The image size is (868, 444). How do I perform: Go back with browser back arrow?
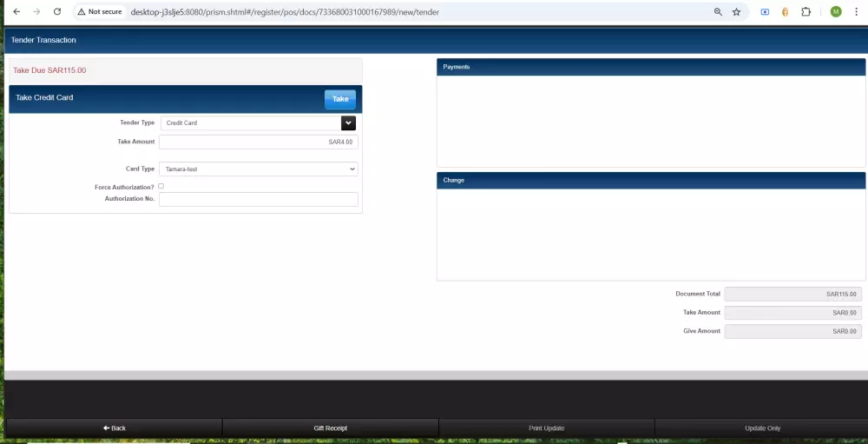[16, 11]
